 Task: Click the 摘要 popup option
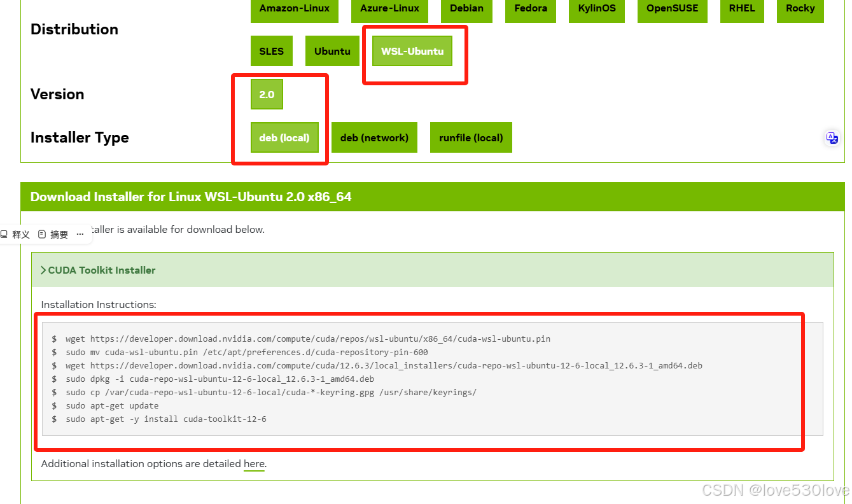click(x=53, y=234)
